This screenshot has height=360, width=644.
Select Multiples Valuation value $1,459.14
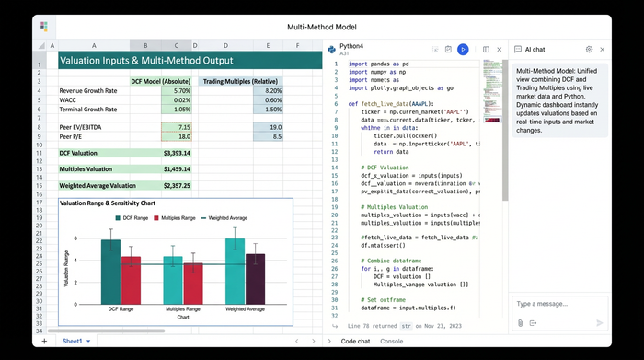pos(177,168)
